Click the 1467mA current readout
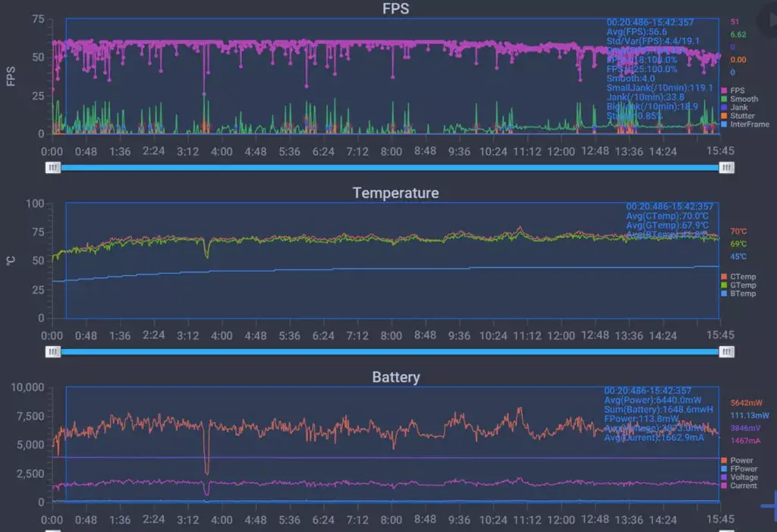This screenshot has height=532, width=777. click(745, 440)
